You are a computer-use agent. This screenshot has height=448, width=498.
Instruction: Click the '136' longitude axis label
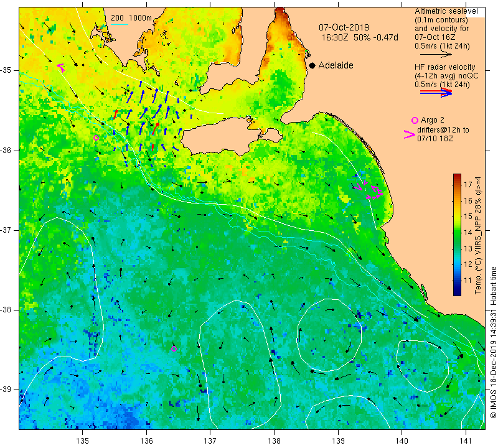coord(146,441)
